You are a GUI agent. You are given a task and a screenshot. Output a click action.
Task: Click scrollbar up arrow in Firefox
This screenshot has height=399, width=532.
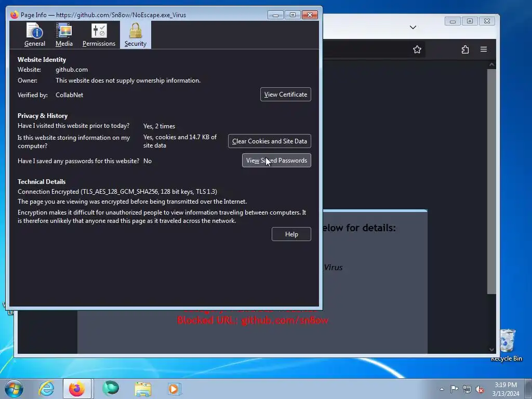click(x=491, y=64)
